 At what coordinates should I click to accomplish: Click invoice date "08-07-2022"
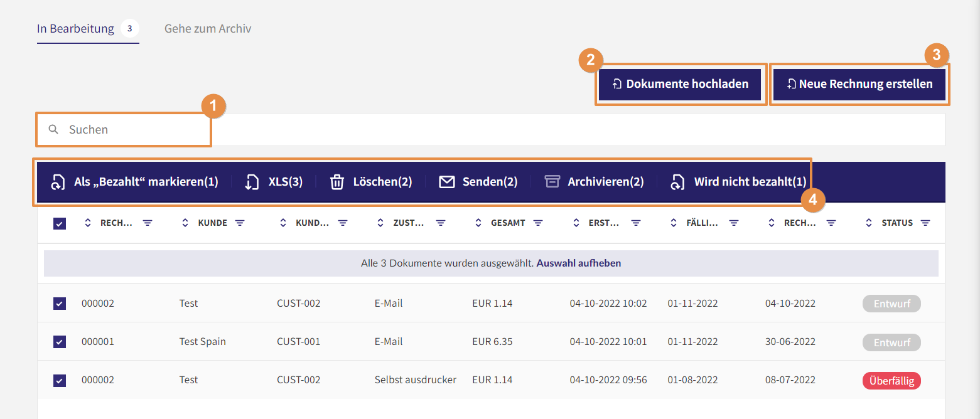790,380
